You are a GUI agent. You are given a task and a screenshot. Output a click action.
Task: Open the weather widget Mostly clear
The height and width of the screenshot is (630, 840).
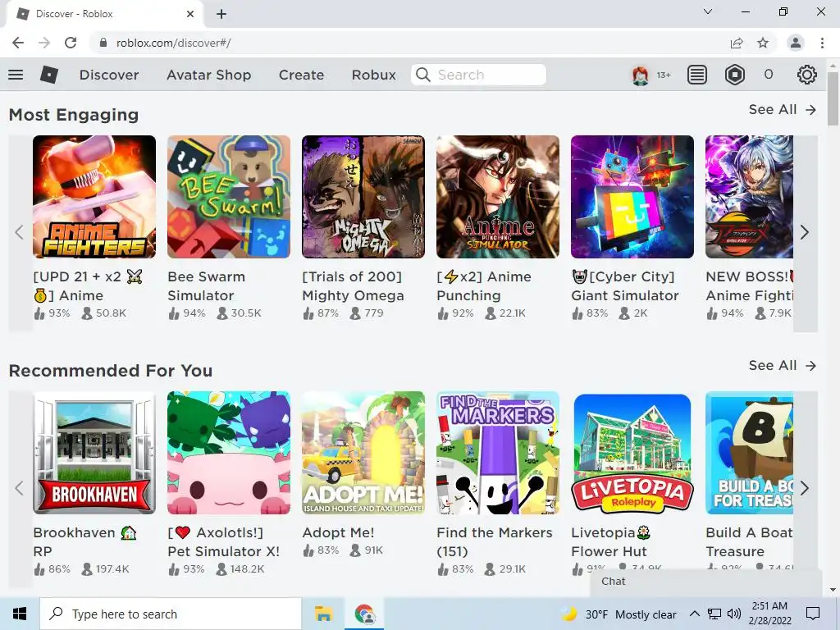pyautogui.click(x=619, y=614)
